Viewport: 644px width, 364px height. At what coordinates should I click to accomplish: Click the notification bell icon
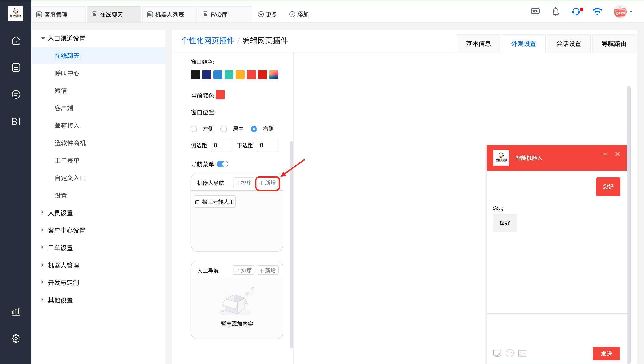point(555,12)
